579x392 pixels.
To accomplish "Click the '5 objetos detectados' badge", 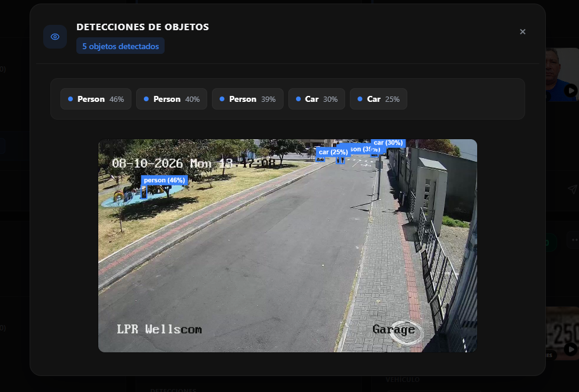I will [x=120, y=46].
